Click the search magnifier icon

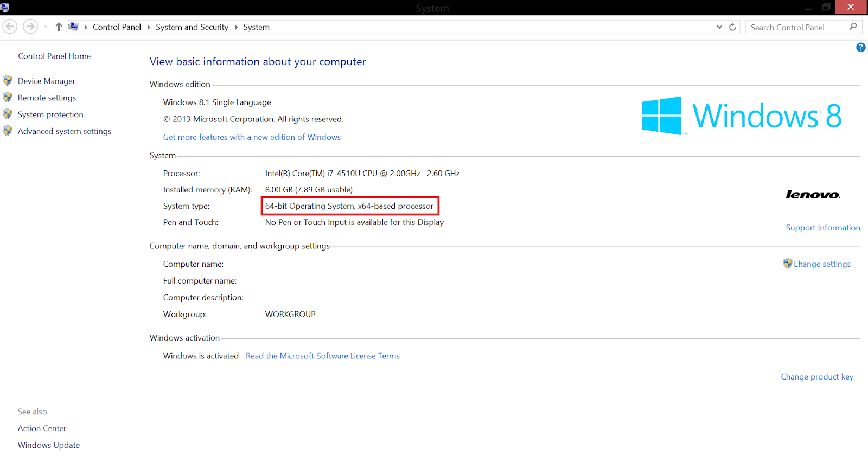[853, 27]
